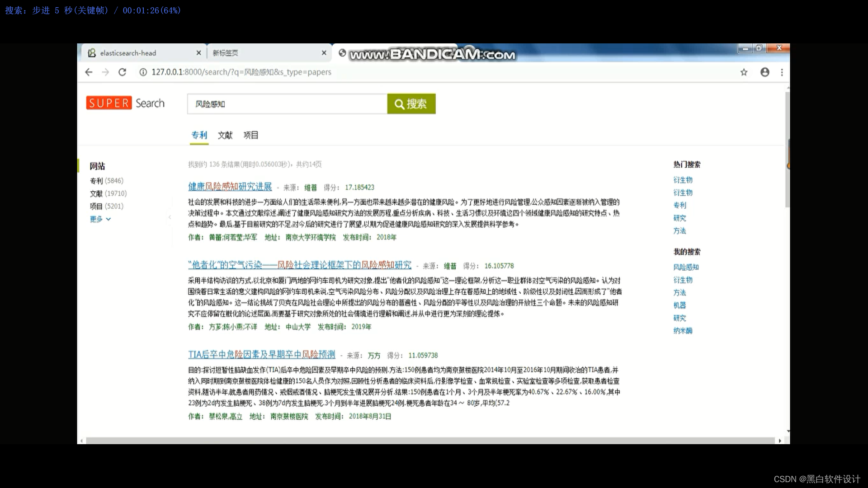868x488 pixels.
Task: Click the browser forward arrow
Action: 105,72
